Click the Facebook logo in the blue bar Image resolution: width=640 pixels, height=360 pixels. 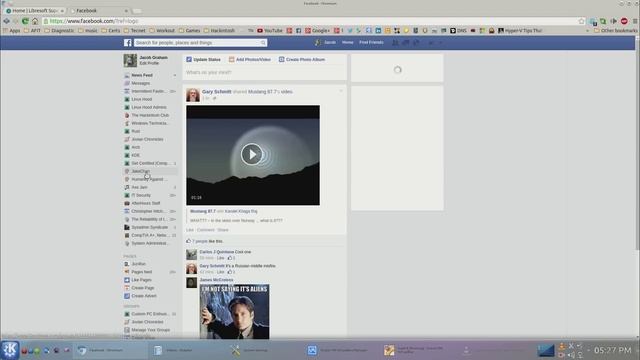[128, 42]
